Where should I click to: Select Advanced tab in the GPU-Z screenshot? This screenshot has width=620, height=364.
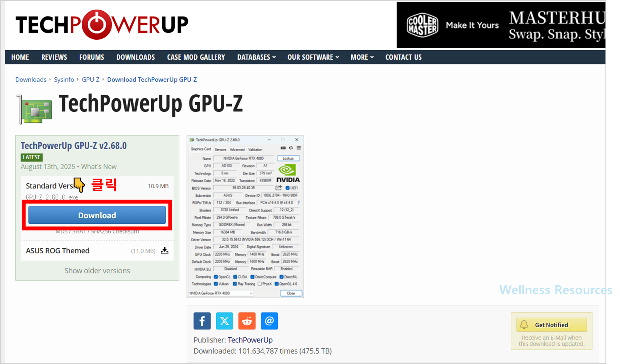[237, 150]
